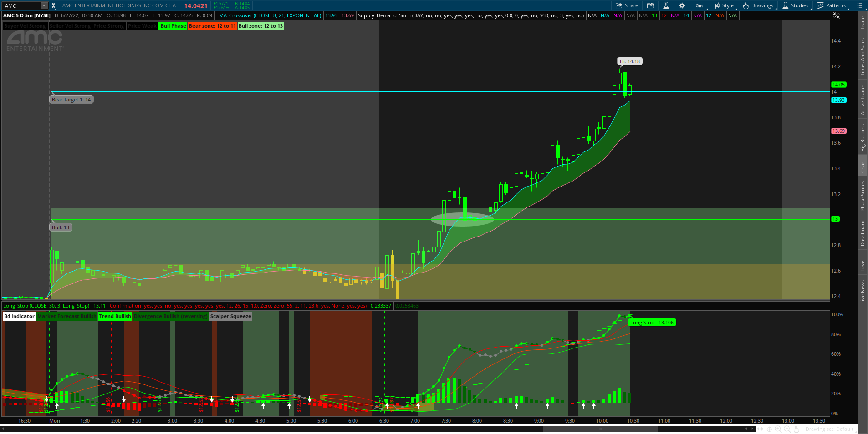Click the 'Hi: 14.18' price bubble
The image size is (868, 434).
pyautogui.click(x=630, y=61)
